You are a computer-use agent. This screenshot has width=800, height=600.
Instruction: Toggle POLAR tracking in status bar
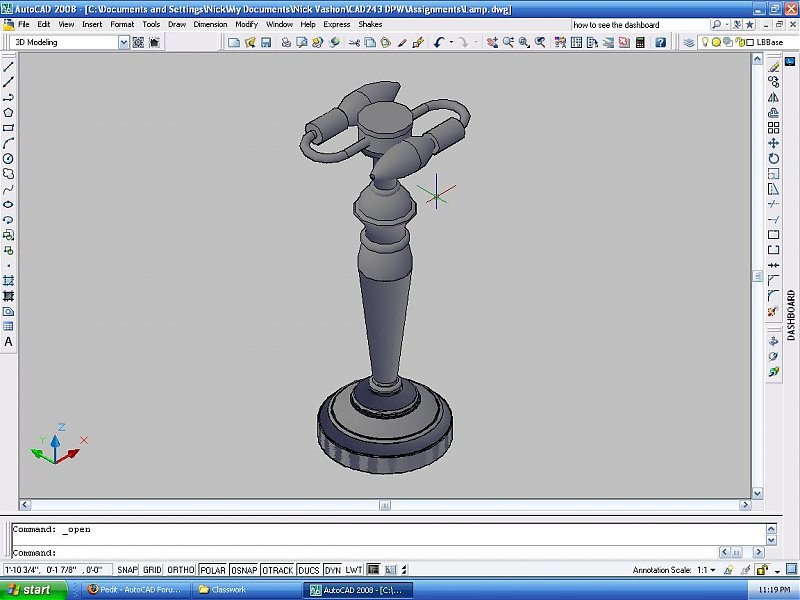point(213,570)
